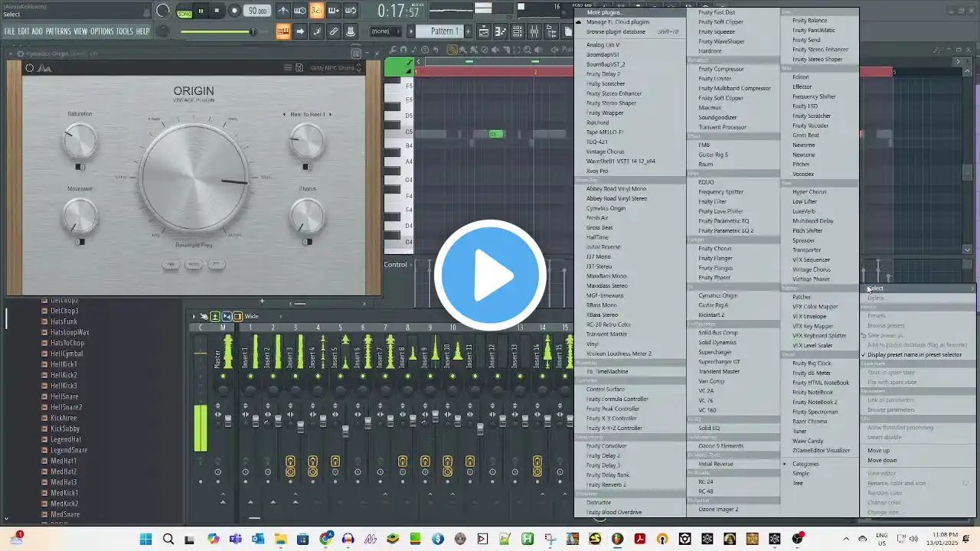Toggle the metronome icon
The image size is (980, 551).
click(283, 11)
